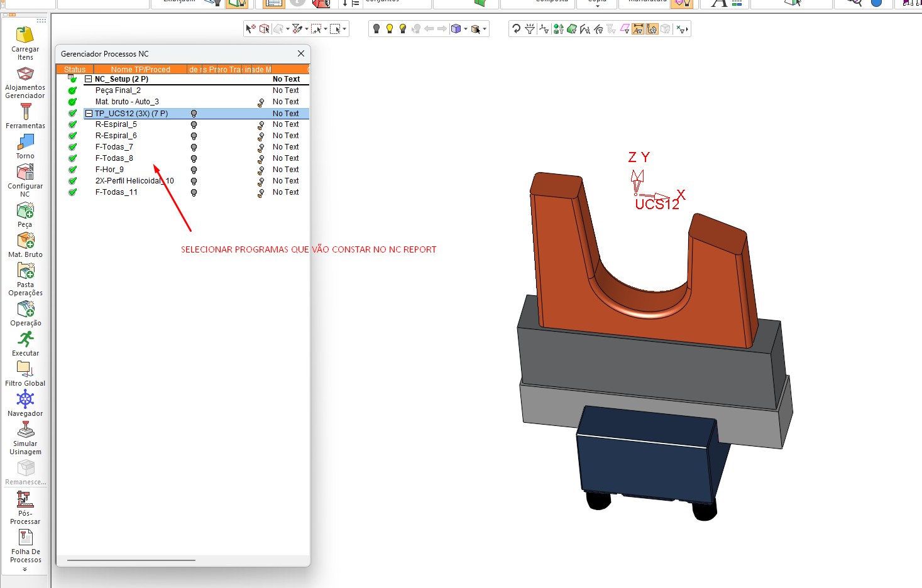
Task: Toggle bulb visibility for F-Todas_7
Action: 194,148
